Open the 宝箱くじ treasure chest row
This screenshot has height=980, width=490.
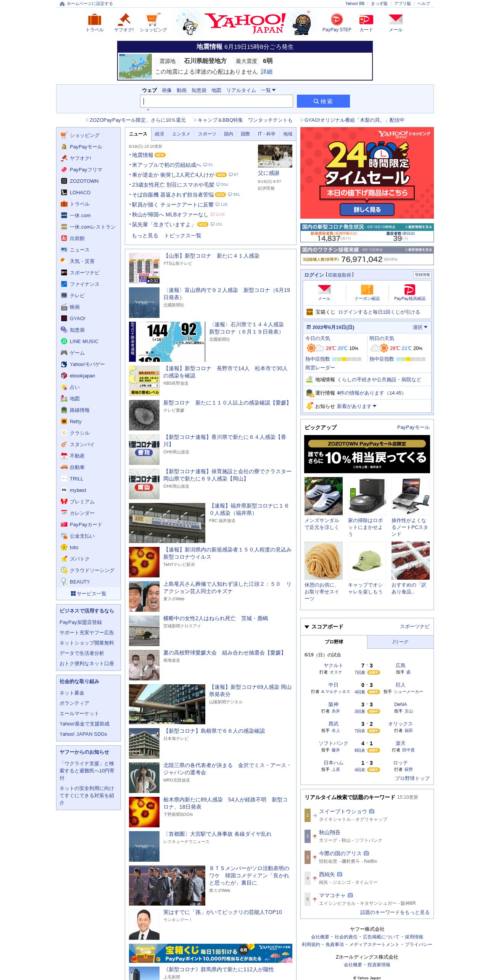coord(367,312)
